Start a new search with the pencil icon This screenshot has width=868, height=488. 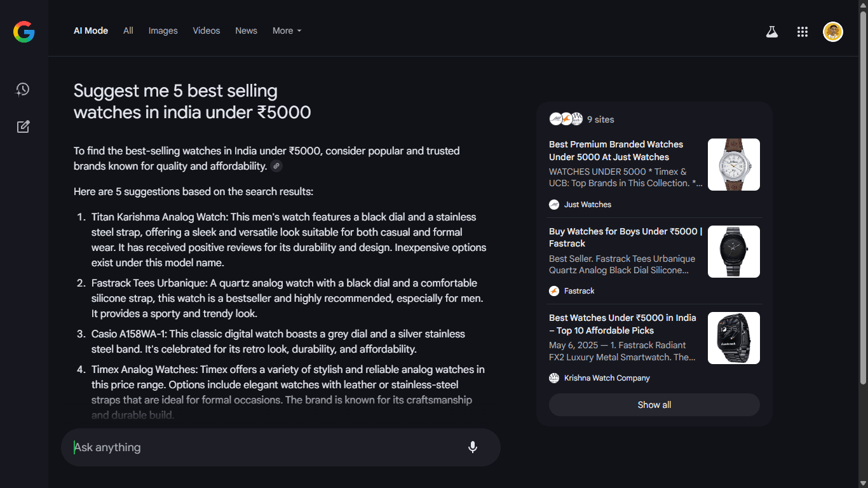(23, 126)
